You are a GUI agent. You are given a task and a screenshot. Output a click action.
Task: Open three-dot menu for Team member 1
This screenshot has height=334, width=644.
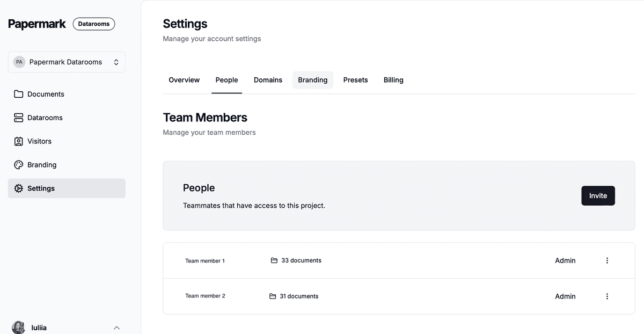607,260
